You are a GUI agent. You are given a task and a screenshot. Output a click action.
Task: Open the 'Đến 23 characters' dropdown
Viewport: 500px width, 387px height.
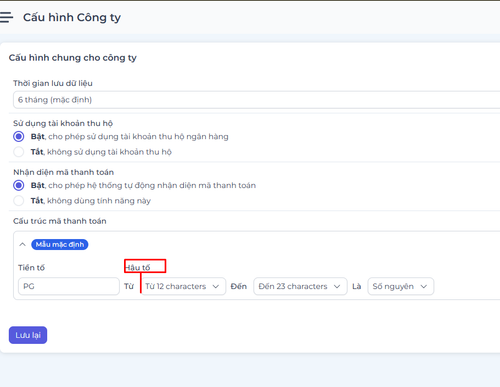(300, 286)
